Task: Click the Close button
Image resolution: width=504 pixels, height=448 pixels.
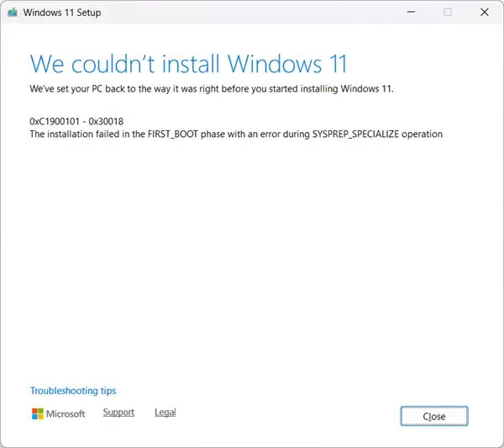Action: (434, 416)
